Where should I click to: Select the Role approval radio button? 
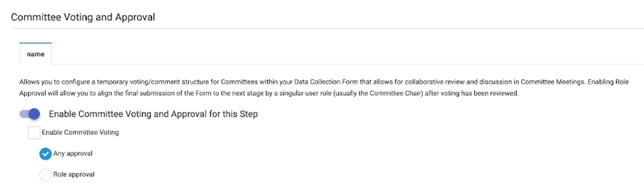pyautogui.click(x=45, y=175)
